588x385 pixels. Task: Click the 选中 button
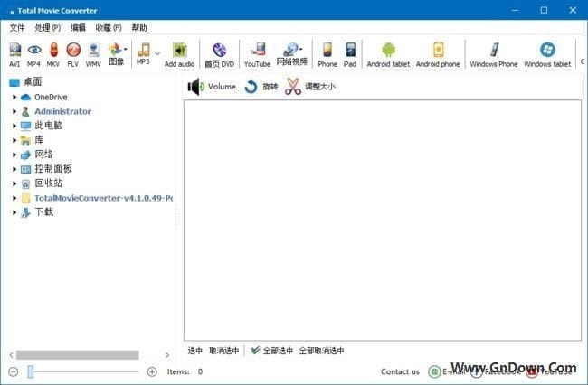(x=195, y=351)
